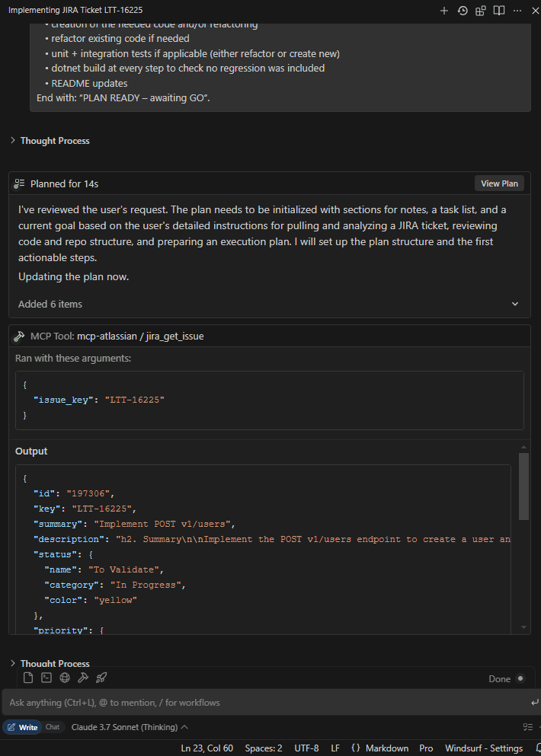Start a new conversation with plus icon

pos(444,11)
